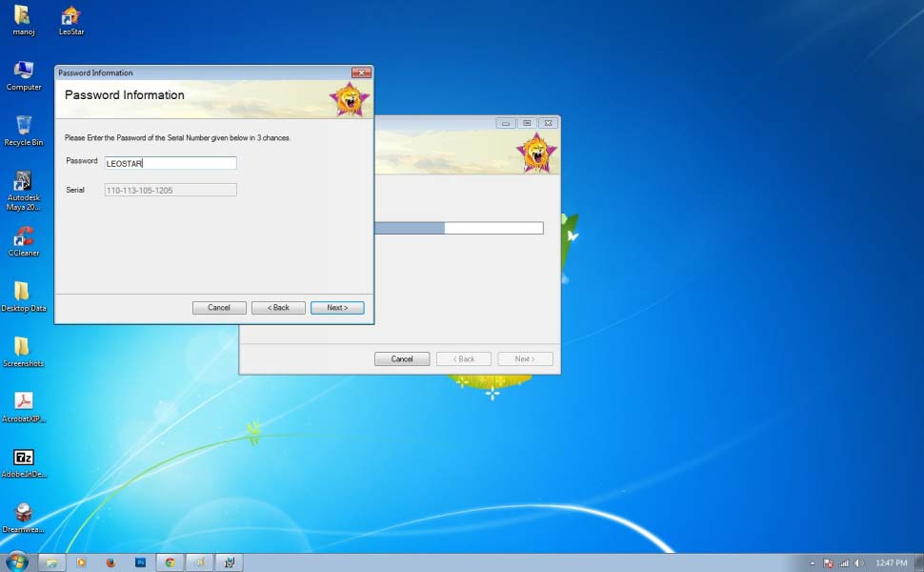924x572 pixels.
Task: Switch to setup wizard taskbar item
Action: tap(230, 562)
